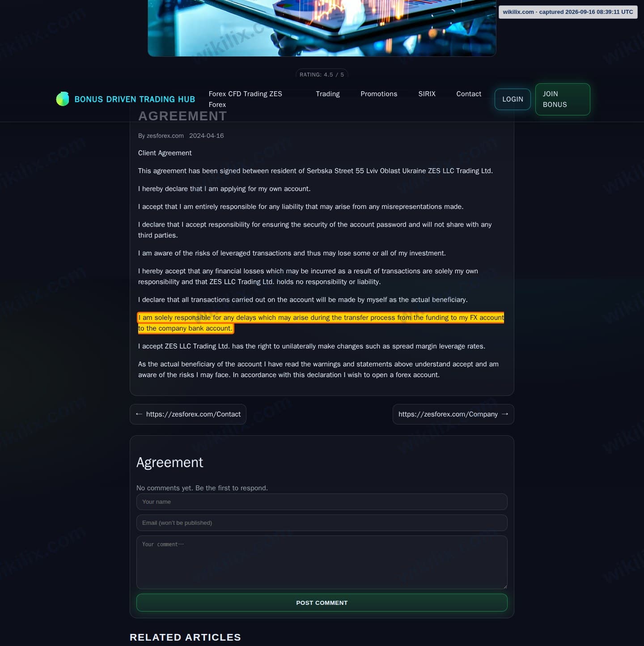Focus the Your name field
The height and width of the screenshot is (646, 644).
click(322, 502)
